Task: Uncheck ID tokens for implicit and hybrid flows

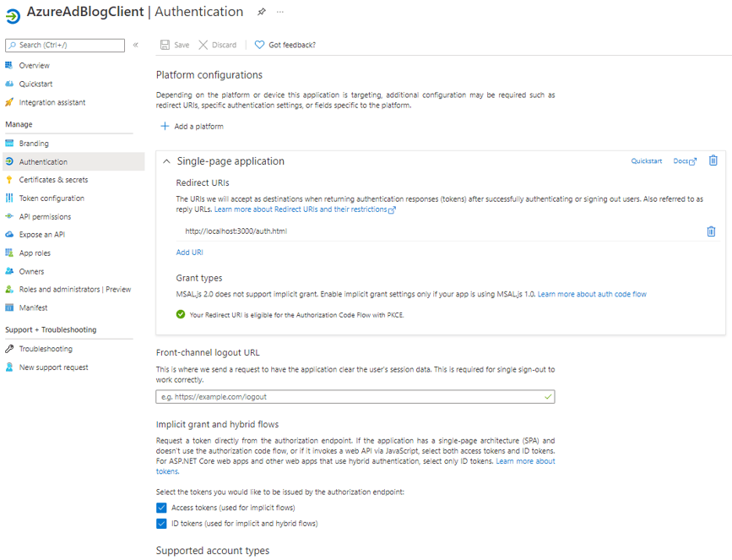Action: click(161, 524)
